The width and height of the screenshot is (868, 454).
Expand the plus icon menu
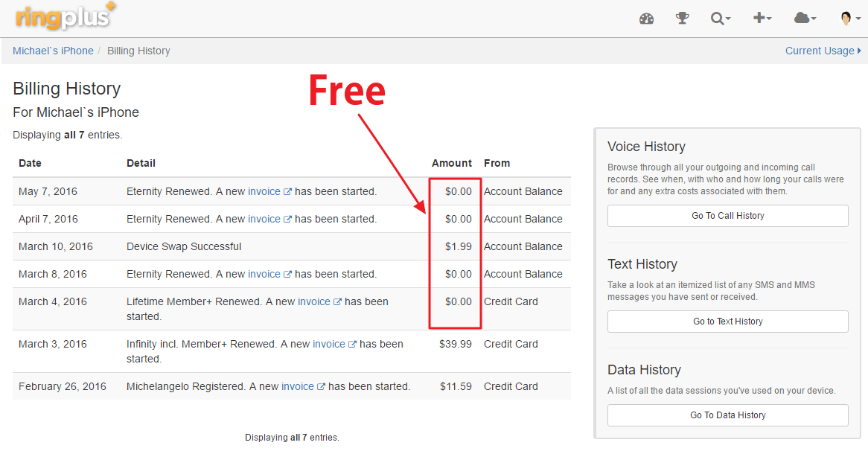point(762,19)
